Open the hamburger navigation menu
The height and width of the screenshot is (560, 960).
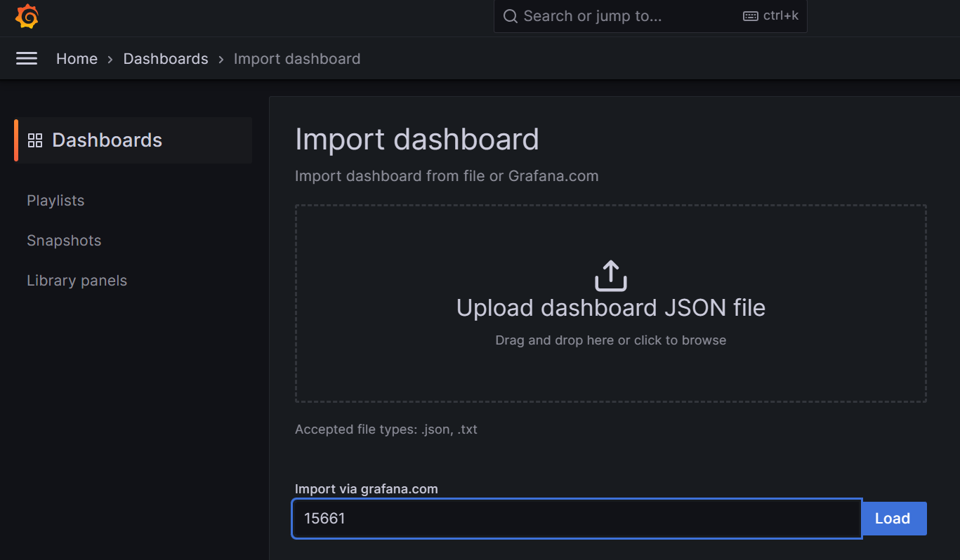(x=27, y=59)
